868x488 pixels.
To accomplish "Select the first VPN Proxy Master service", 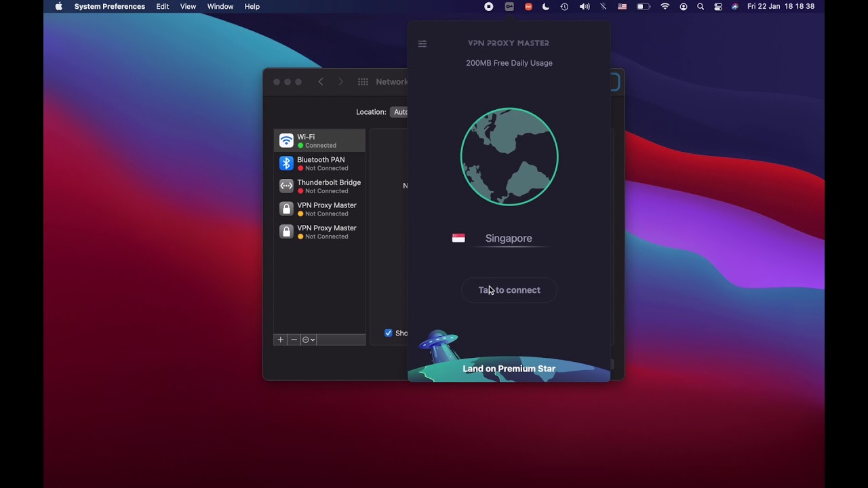I will (319, 209).
